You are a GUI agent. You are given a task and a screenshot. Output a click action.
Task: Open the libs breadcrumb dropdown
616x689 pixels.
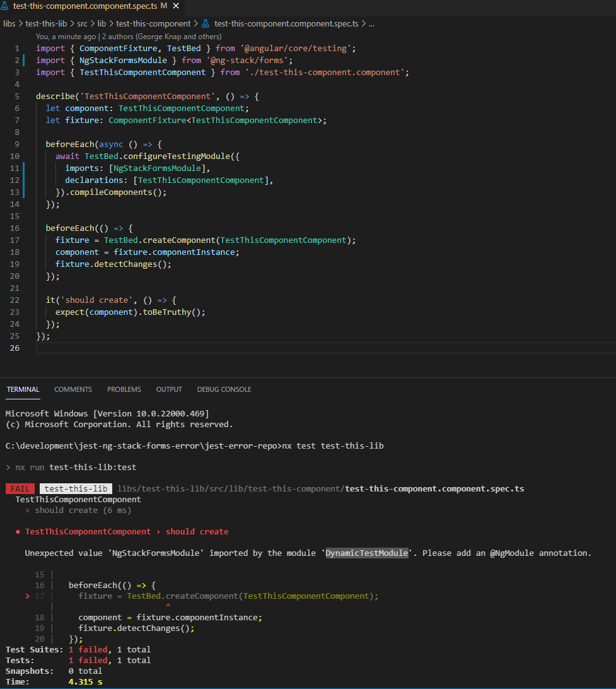pos(9,23)
